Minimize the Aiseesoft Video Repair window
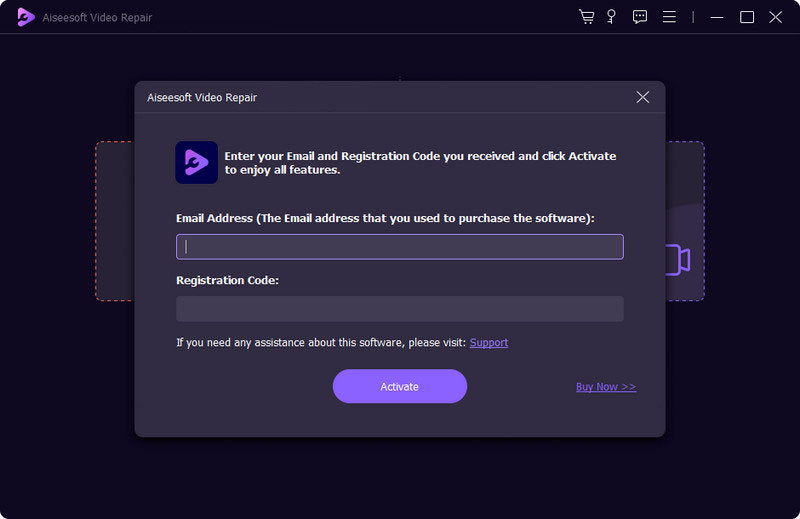The width and height of the screenshot is (800, 519). [x=717, y=17]
